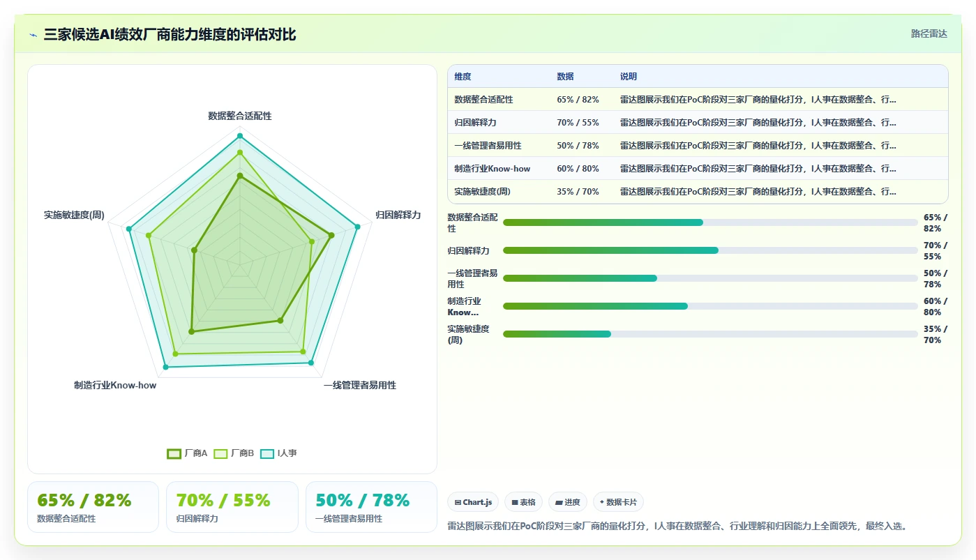Click the Chart.js chip
The image size is (976, 560).
473,502
